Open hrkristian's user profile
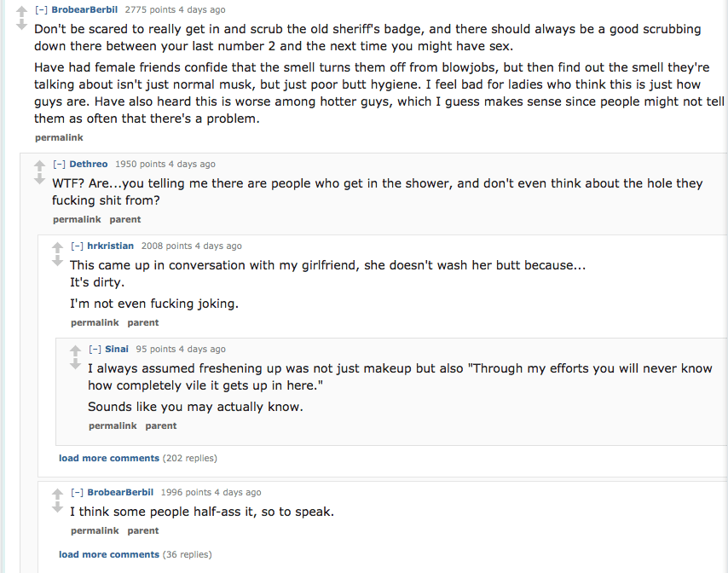 click(110, 246)
